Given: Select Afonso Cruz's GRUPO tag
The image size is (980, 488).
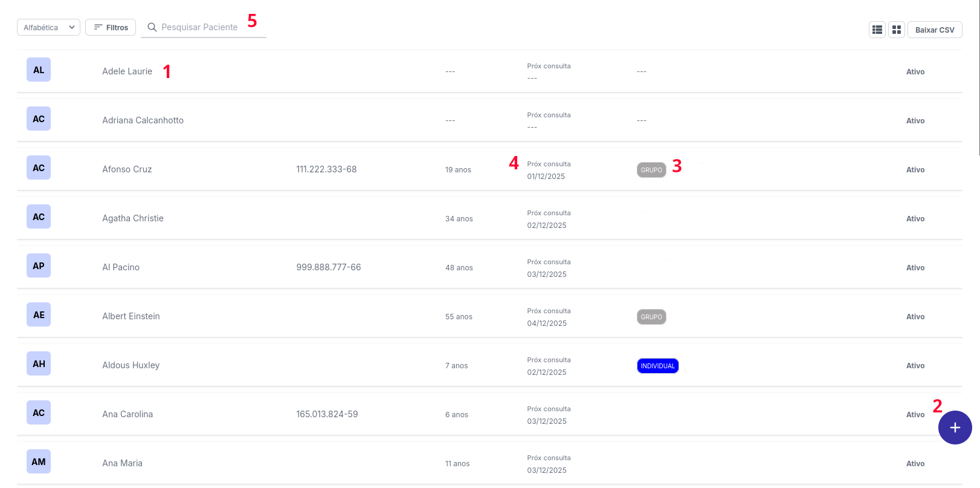Looking at the screenshot, I should point(651,170).
